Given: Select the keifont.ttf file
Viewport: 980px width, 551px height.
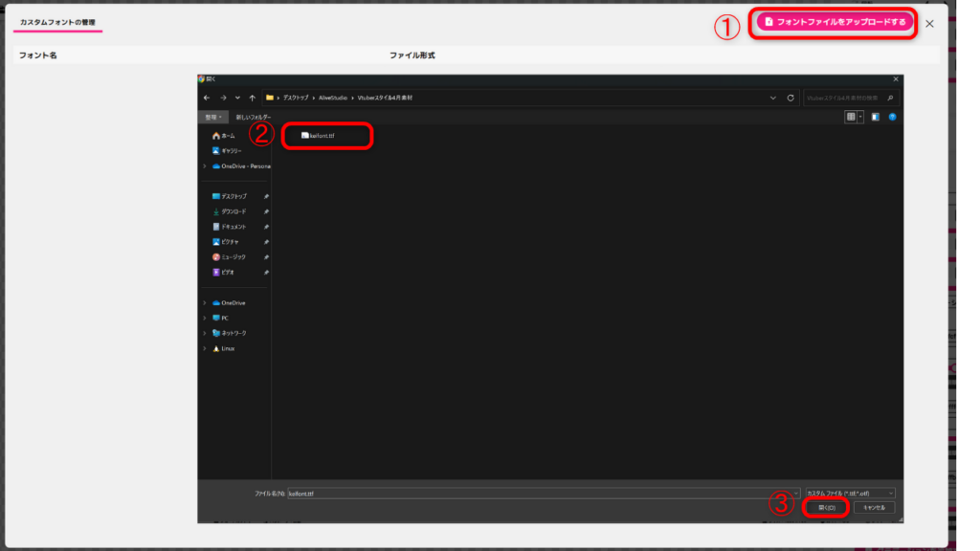Looking at the screenshot, I should 318,136.
